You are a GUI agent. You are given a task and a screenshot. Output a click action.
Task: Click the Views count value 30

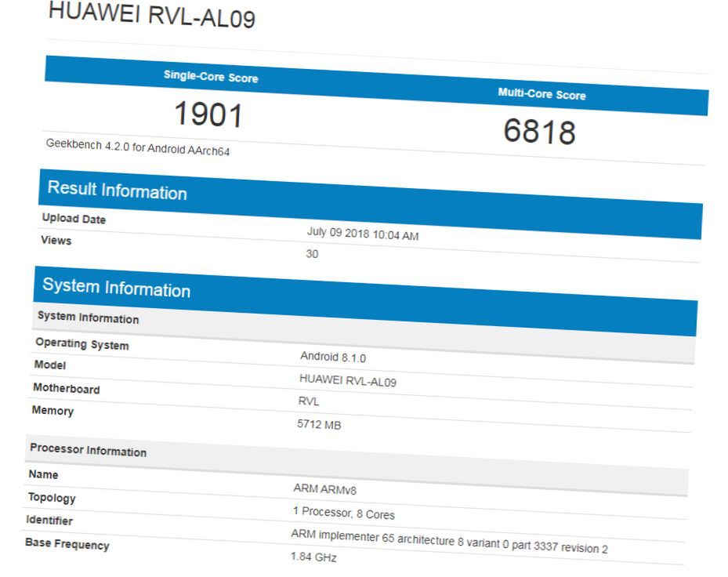pyautogui.click(x=312, y=254)
